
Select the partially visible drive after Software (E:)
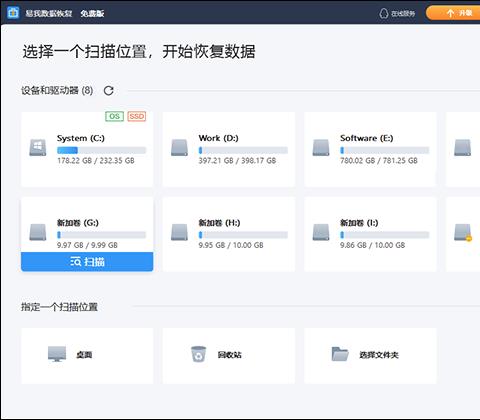(x=463, y=148)
